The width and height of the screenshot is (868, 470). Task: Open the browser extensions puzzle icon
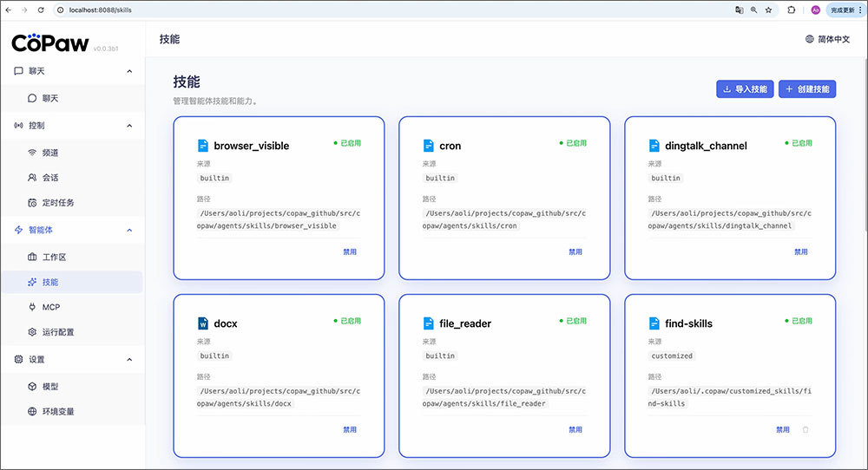tap(792, 10)
